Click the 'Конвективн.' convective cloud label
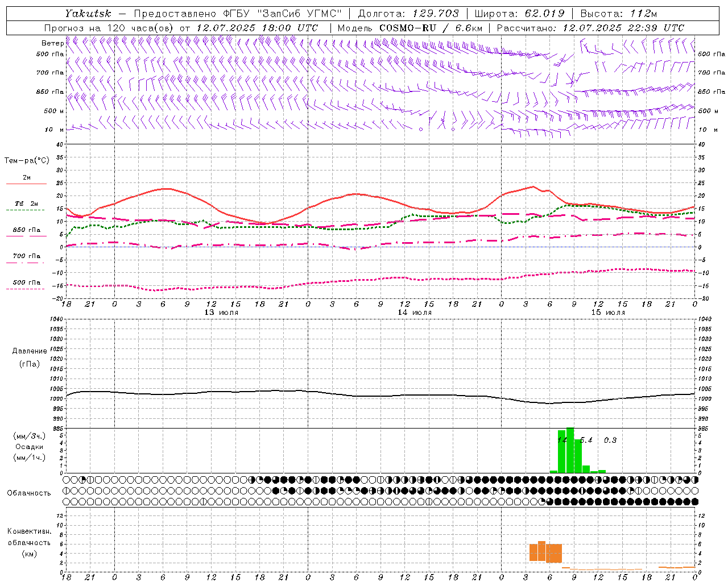728x582 pixels. (29, 531)
